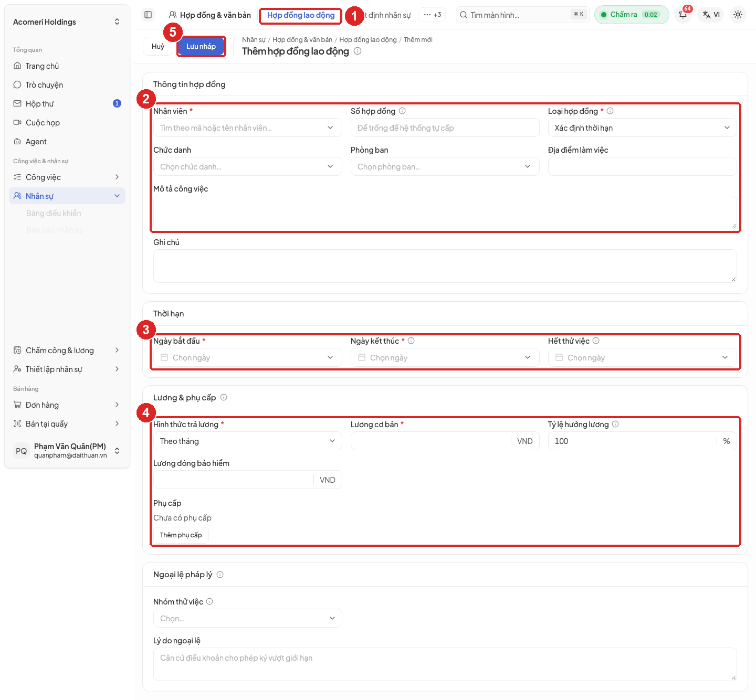Show the +3 more tabs menu

[x=432, y=15]
